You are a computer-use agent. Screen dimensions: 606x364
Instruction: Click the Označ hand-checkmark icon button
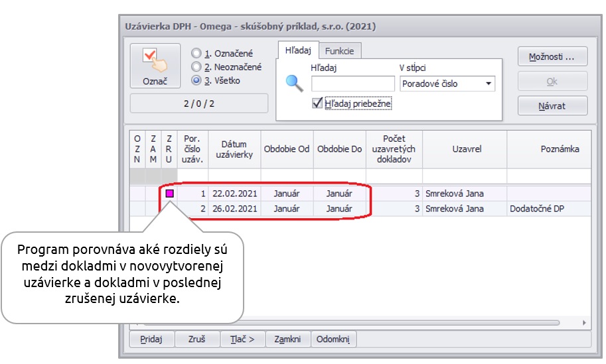[155, 66]
